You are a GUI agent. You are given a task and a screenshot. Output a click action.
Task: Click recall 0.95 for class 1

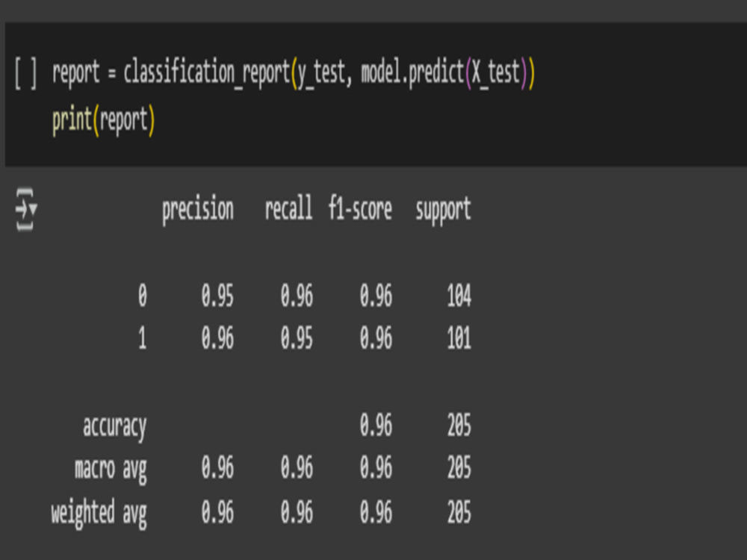click(x=297, y=339)
